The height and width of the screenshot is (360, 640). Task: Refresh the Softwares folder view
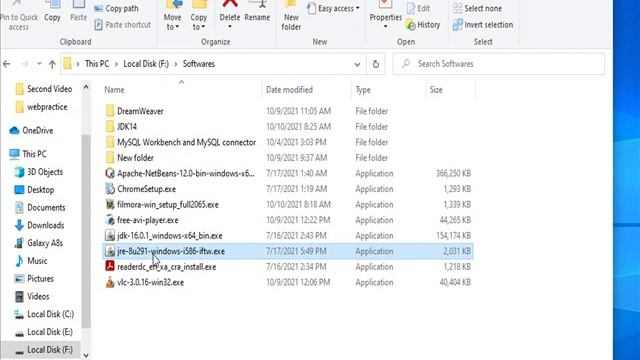tap(376, 64)
